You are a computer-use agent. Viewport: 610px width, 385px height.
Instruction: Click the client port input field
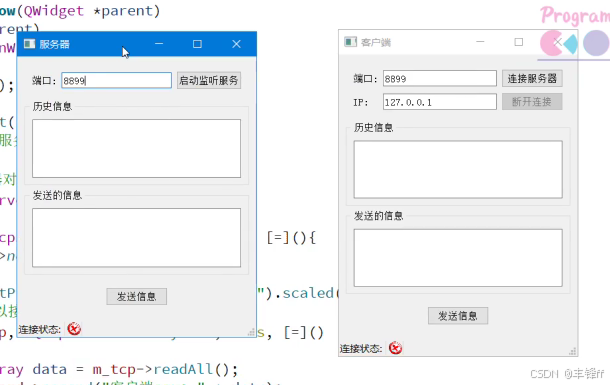(x=440, y=79)
